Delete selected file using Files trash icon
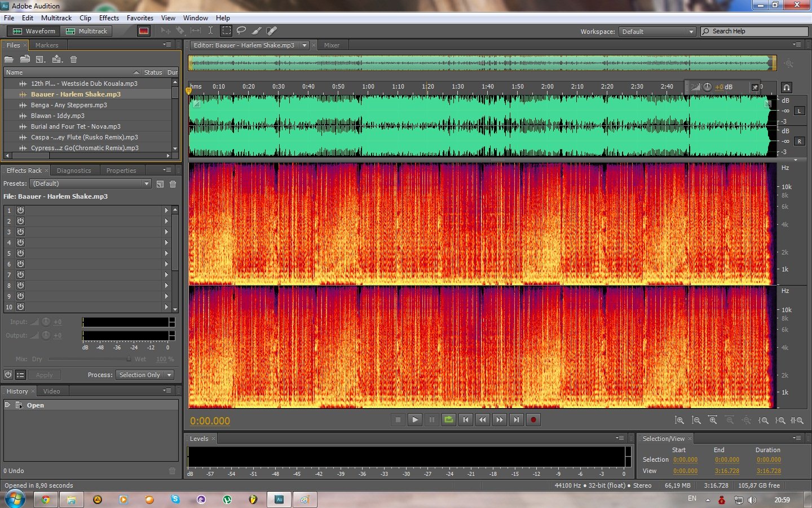The height and width of the screenshot is (508, 812). [x=73, y=59]
